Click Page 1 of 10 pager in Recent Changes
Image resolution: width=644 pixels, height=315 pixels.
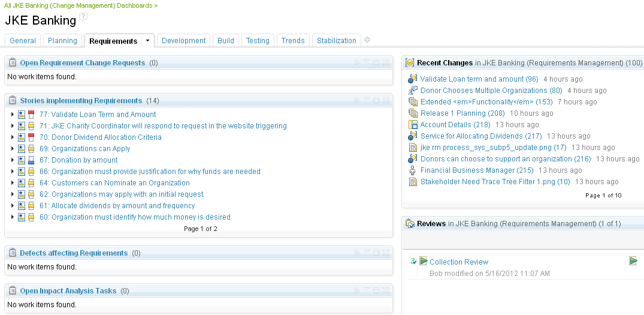point(603,196)
